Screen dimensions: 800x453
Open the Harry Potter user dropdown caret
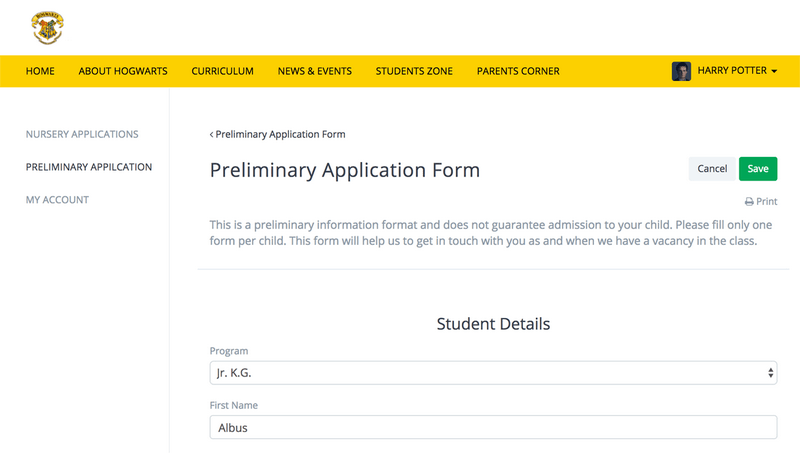(774, 72)
